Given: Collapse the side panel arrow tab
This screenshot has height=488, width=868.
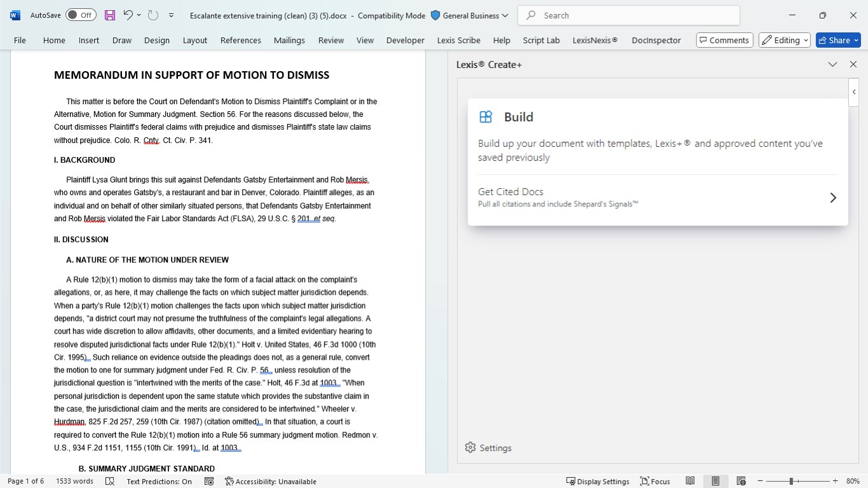Looking at the screenshot, I should click(x=854, y=92).
